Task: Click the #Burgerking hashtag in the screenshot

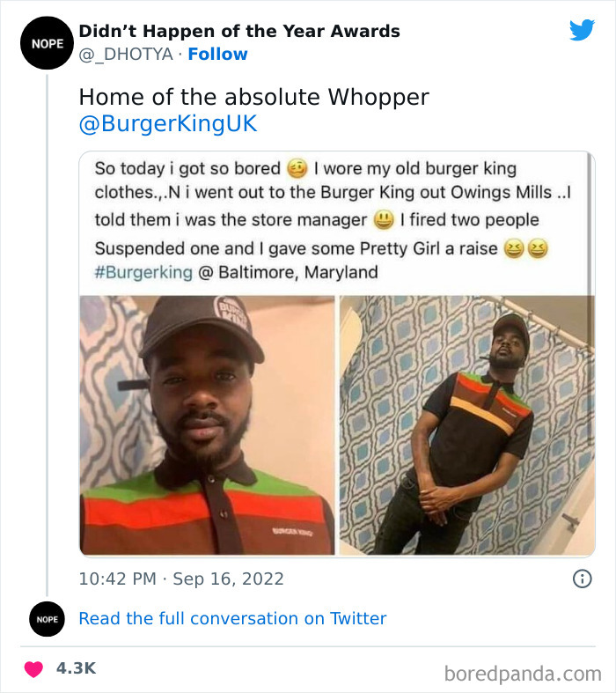Action: 143,272
